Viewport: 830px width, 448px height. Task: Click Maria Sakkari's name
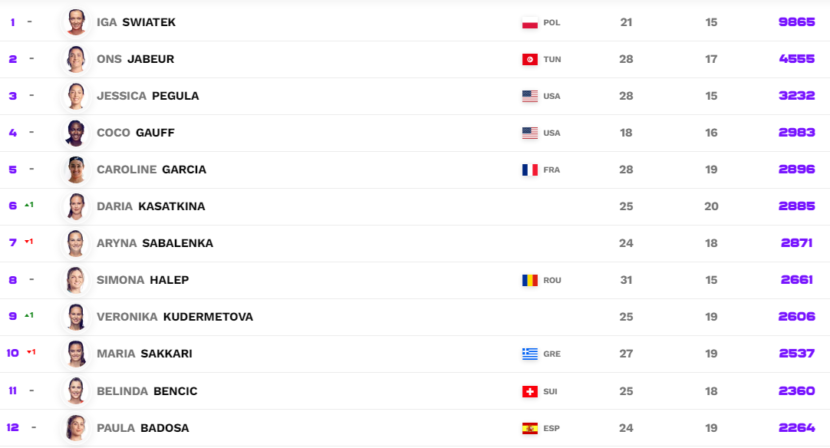tap(145, 353)
